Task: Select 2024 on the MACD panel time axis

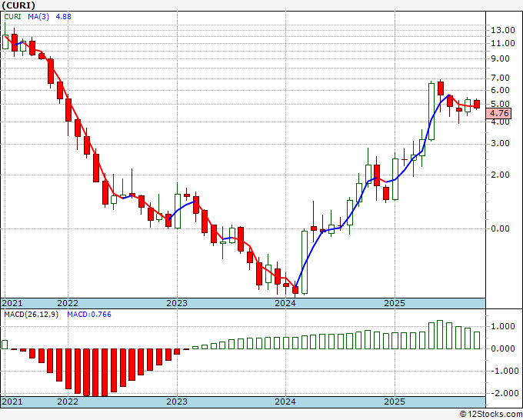Action: click(x=285, y=402)
